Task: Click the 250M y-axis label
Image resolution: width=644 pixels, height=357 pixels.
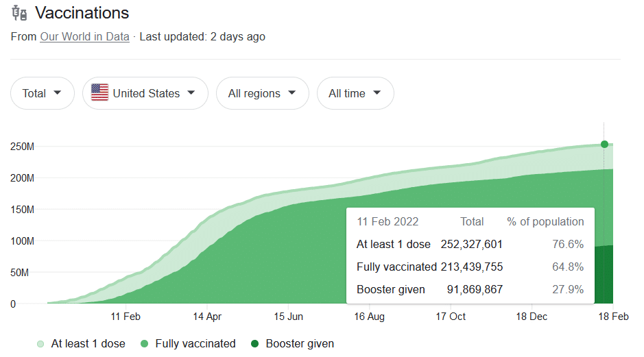Action: pyautogui.click(x=22, y=147)
